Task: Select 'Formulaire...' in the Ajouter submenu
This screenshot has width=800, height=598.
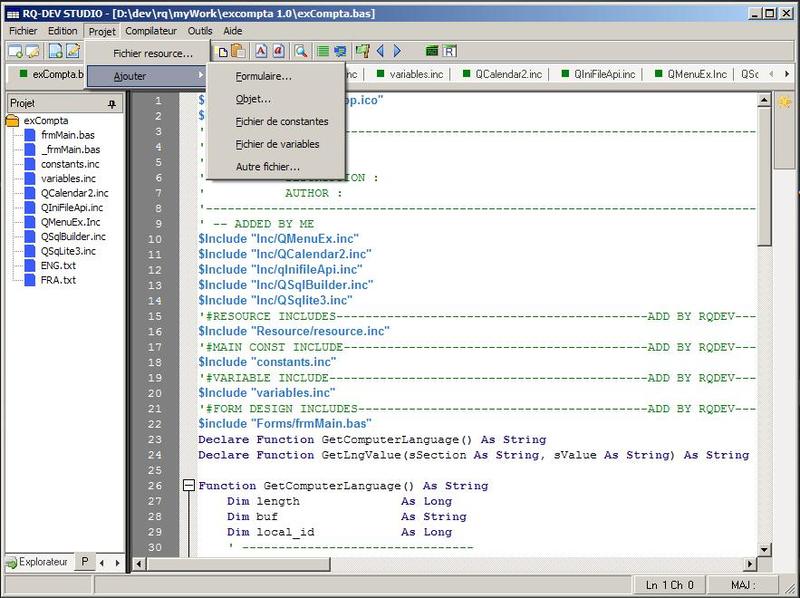Action: [x=276, y=77]
